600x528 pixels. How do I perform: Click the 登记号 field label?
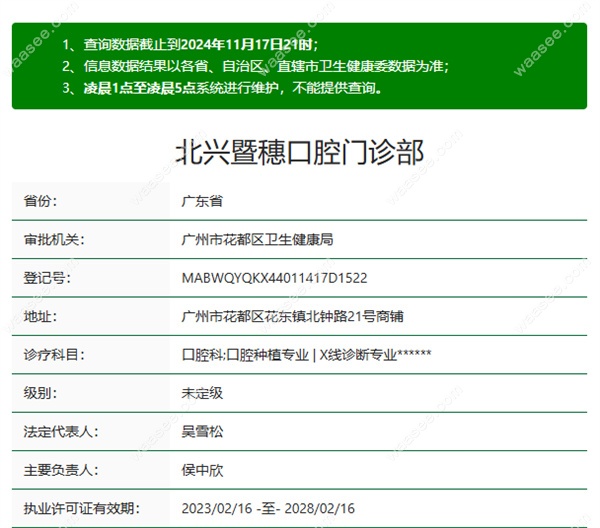pyautogui.click(x=47, y=278)
